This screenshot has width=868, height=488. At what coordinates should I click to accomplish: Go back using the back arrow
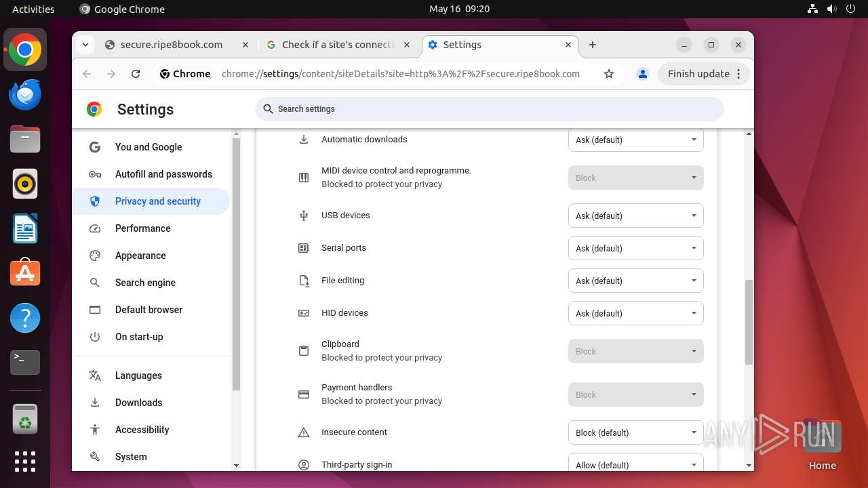click(87, 74)
